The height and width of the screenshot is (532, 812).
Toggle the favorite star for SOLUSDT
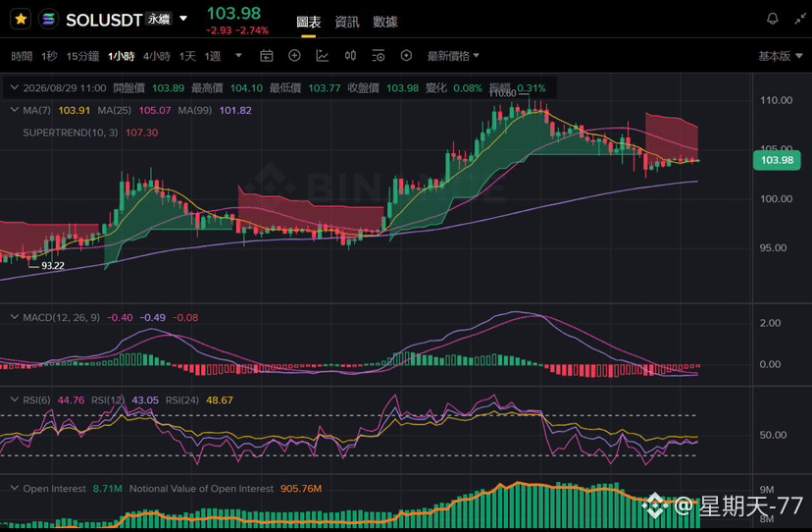[21, 20]
